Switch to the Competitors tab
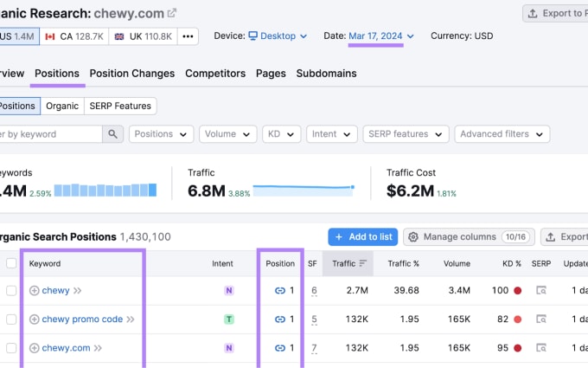Viewport: 588px width, 368px height. [x=215, y=74]
